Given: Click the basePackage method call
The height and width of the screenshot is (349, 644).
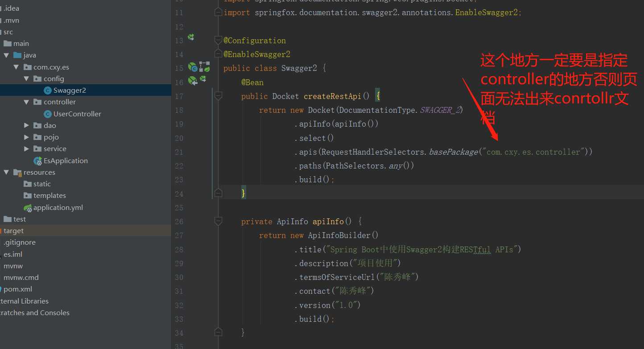Looking at the screenshot, I should click(x=453, y=152).
